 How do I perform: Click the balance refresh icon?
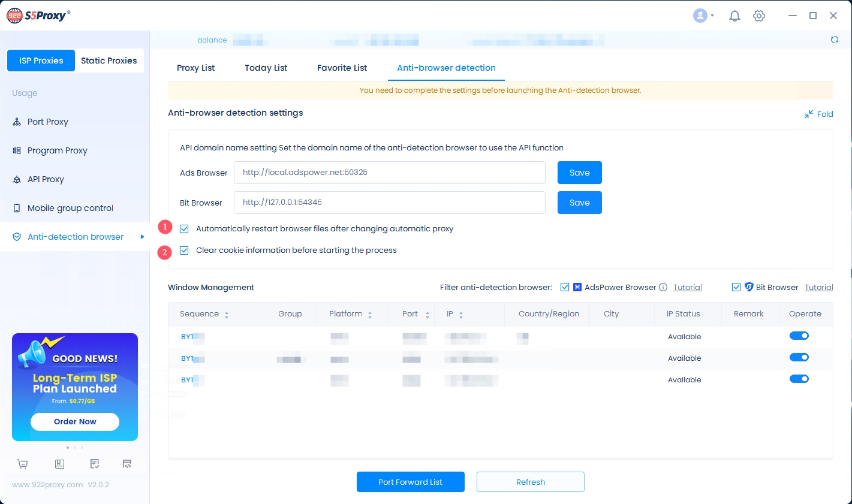coord(834,40)
